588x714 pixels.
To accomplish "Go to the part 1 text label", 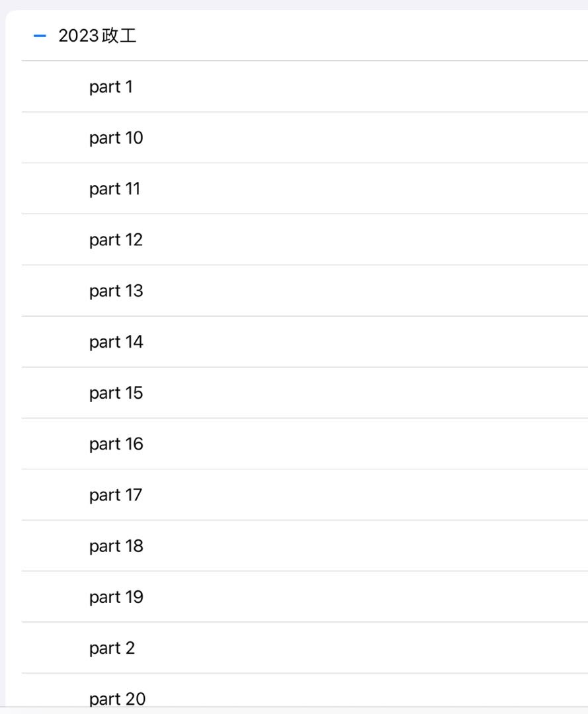I will pyautogui.click(x=110, y=87).
